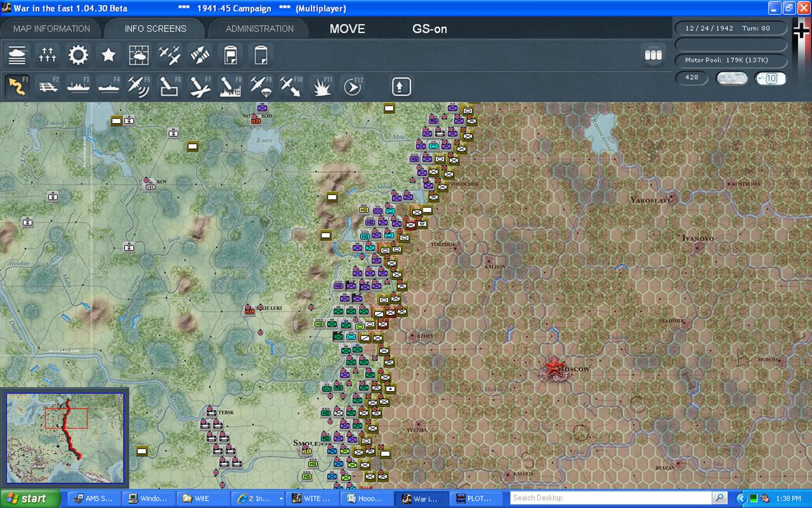Click the star victory screen icon

pyautogui.click(x=108, y=55)
